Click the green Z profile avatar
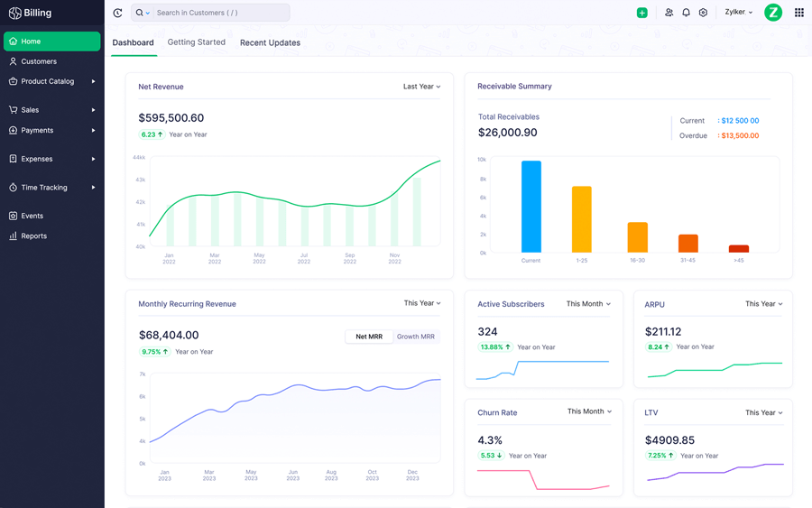The height and width of the screenshot is (508, 812). [x=772, y=13]
